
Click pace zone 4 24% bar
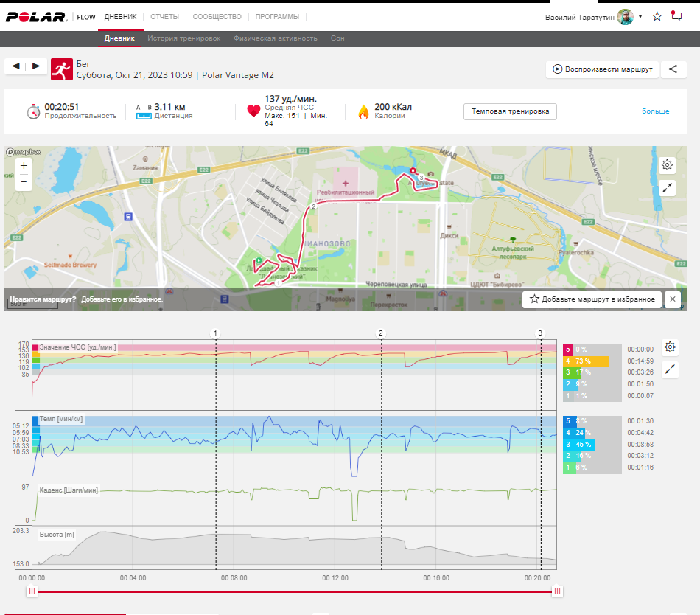pyautogui.click(x=573, y=433)
